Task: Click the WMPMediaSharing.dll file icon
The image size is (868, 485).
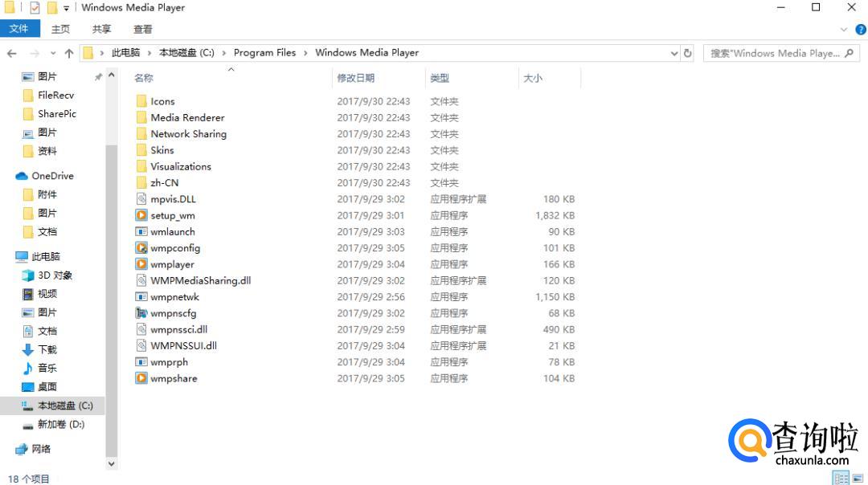Action: coord(141,280)
